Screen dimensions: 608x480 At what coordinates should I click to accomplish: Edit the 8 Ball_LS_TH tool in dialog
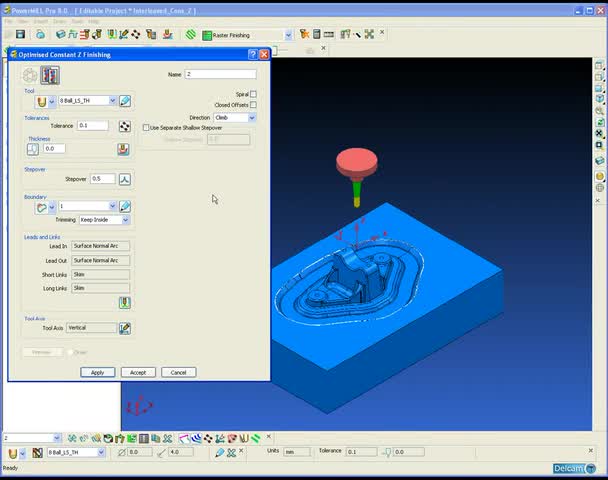pos(124,101)
